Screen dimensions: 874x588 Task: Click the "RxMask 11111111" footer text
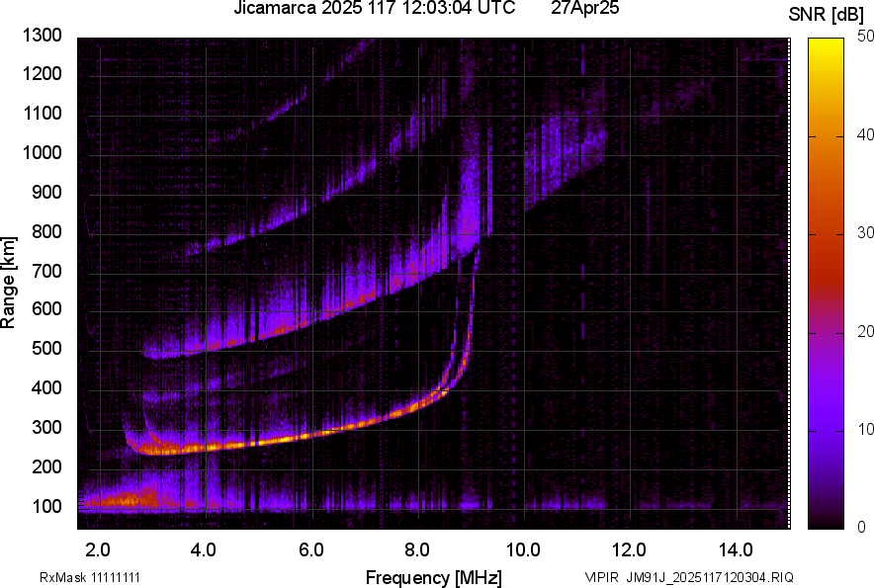(x=90, y=577)
